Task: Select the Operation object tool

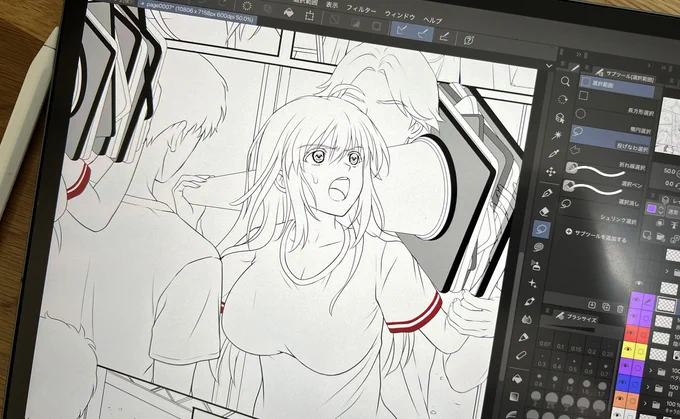Action: click(560, 118)
